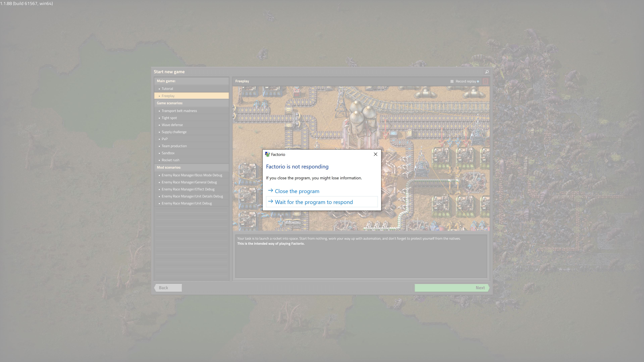Click the red button right of Record replay
The width and height of the screenshot is (644, 362).
[485, 81]
